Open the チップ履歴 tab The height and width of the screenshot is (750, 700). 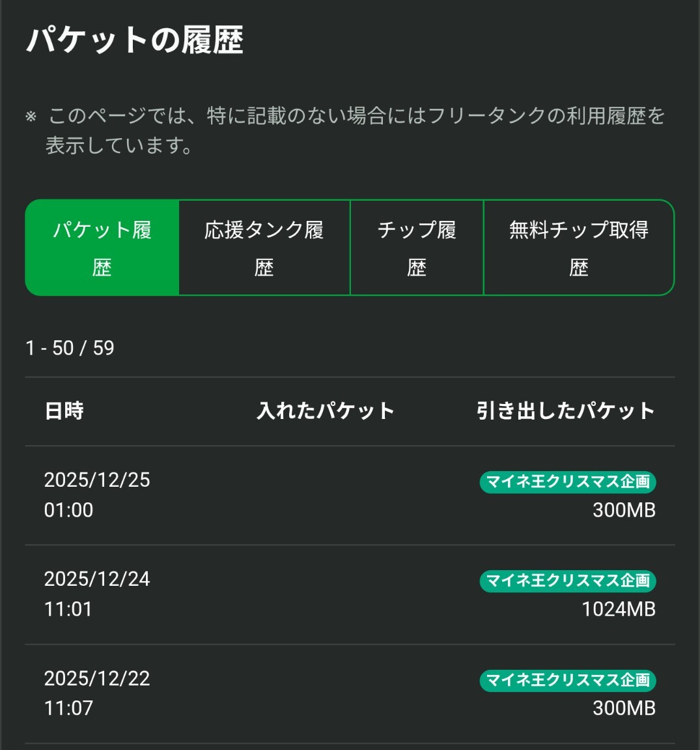click(x=417, y=248)
